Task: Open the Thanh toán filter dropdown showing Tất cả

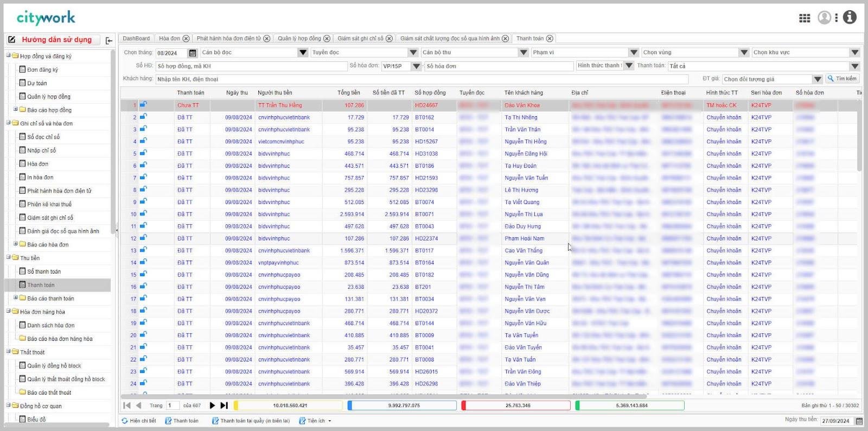Action: pyautogui.click(x=854, y=66)
